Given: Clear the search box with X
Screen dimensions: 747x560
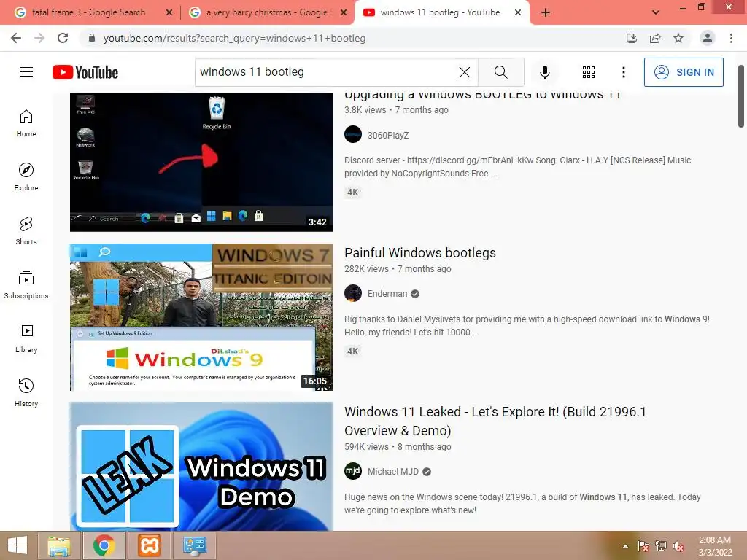Looking at the screenshot, I should [465, 72].
